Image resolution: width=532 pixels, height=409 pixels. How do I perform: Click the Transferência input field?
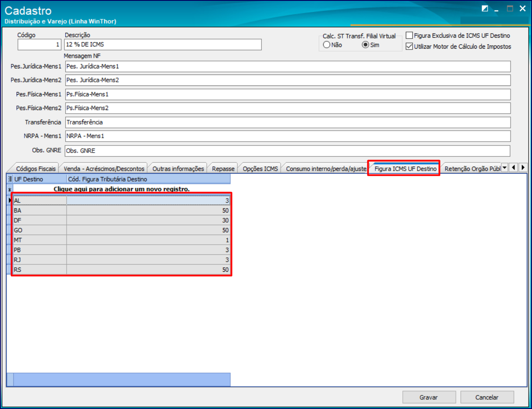[x=288, y=122]
